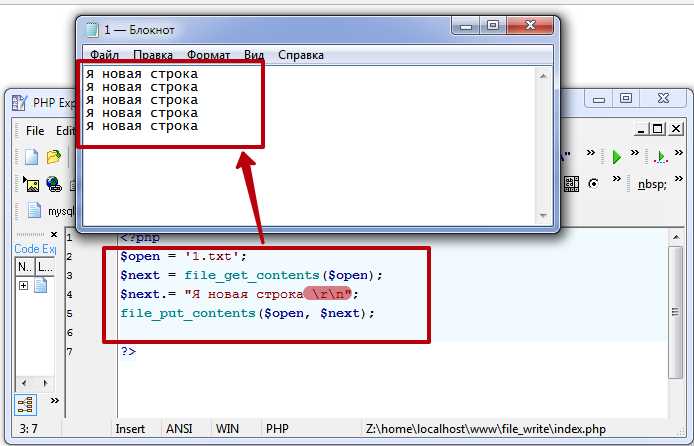Expand the toolbar overflow chevron after the Run icon
Image resolution: width=694 pixels, height=446 pixels.
(x=635, y=153)
